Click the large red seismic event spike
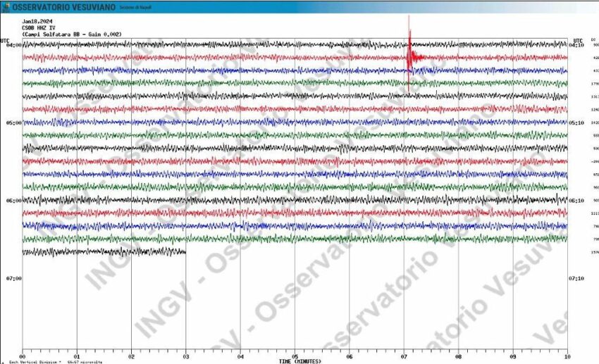 pyautogui.click(x=409, y=54)
